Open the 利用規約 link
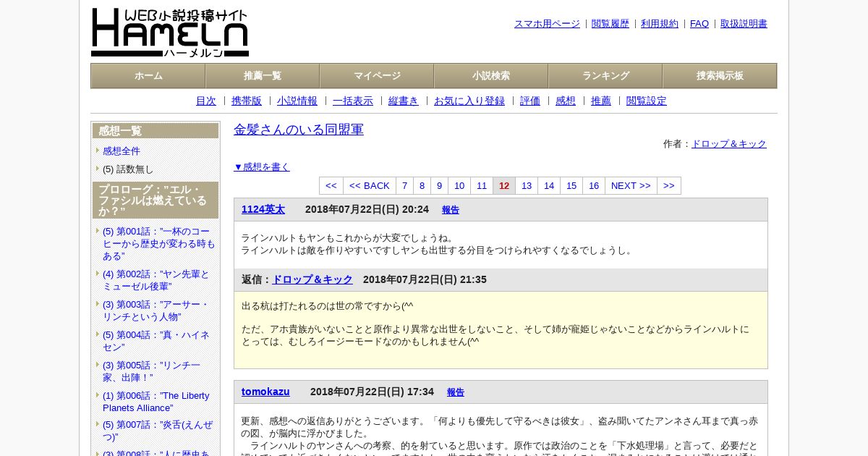868x456 pixels. 660,24
